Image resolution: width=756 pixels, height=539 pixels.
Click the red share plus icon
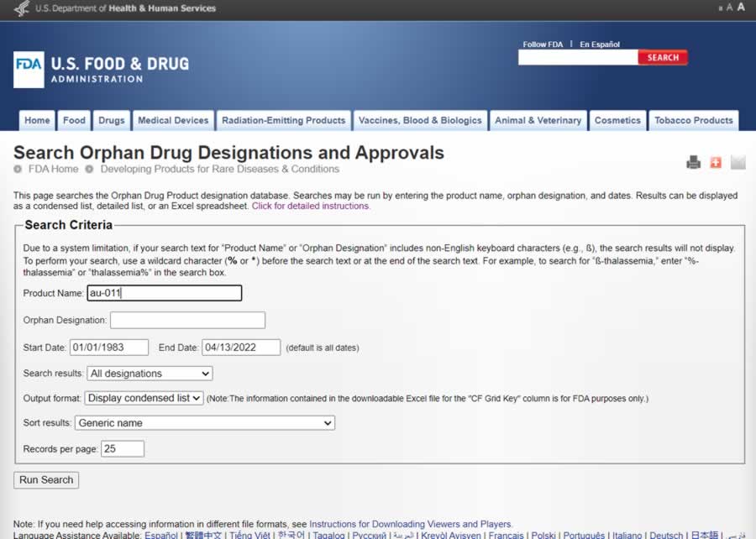(x=716, y=162)
